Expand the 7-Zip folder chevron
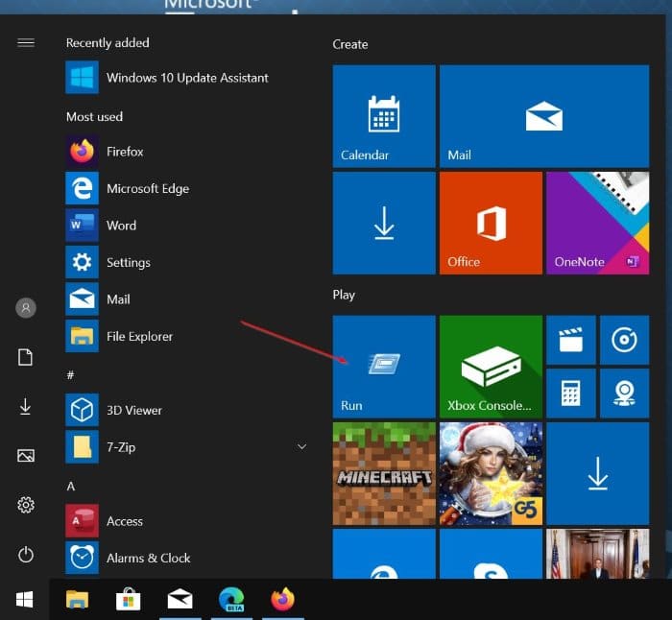 coord(301,447)
